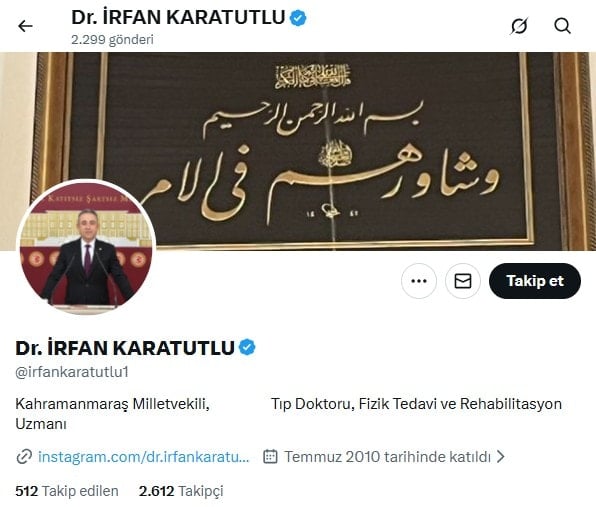596x507 pixels.
Task: Open the calligraphy banner image
Action: pyautogui.click(x=298, y=151)
